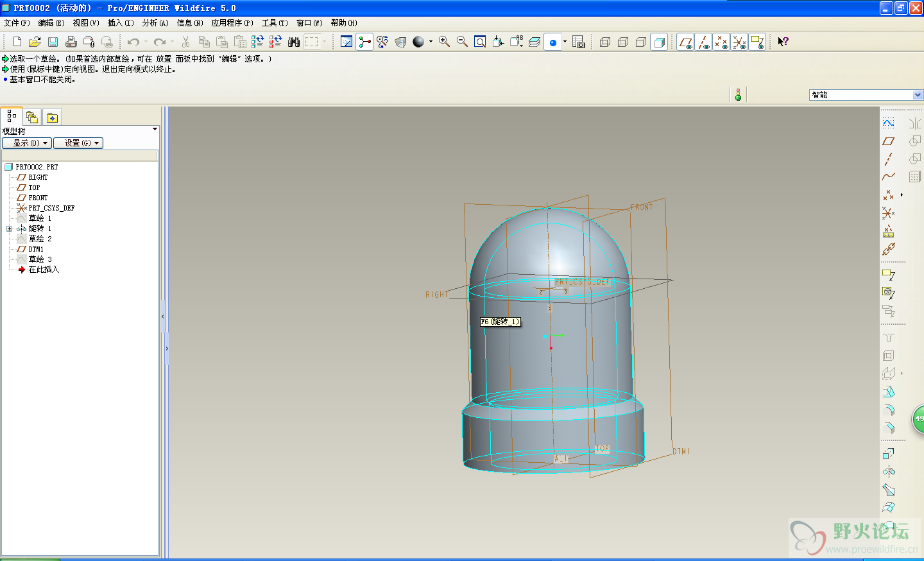The height and width of the screenshot is (561, 924).
Task: Click the 设置 button in model tree
Action: 78,143
